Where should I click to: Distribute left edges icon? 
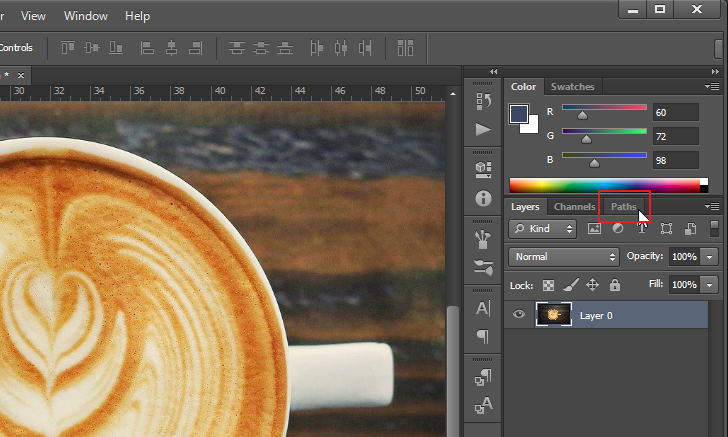317,48
